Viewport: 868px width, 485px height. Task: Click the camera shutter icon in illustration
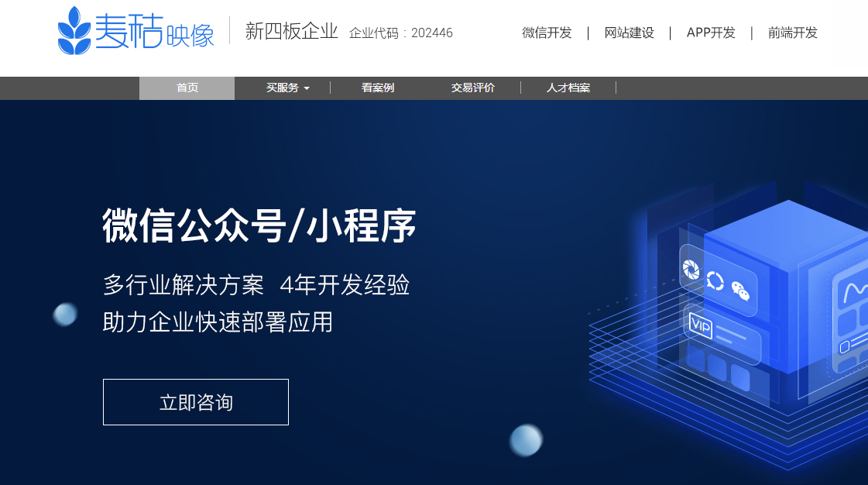(690, 269)
